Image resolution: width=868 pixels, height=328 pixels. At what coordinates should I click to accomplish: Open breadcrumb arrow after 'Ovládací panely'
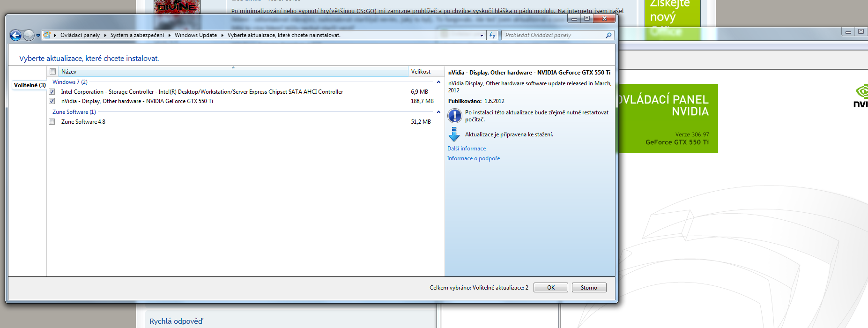[x=105, y=35]
